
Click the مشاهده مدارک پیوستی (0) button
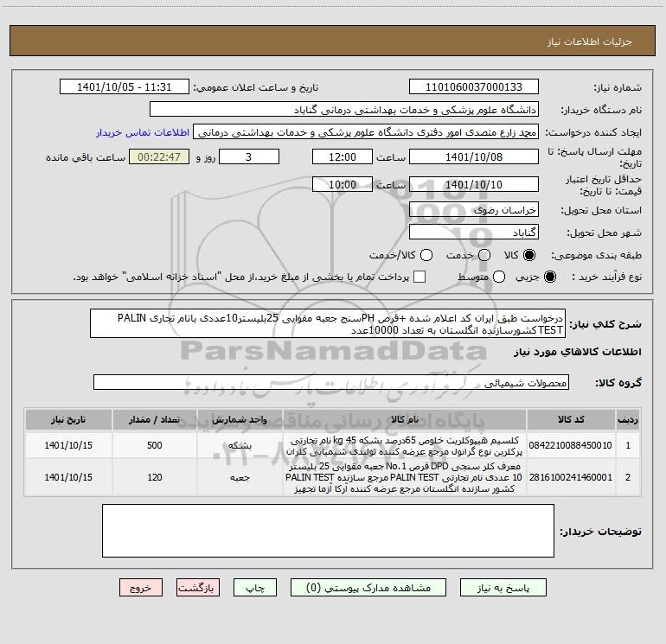(368, 588)
